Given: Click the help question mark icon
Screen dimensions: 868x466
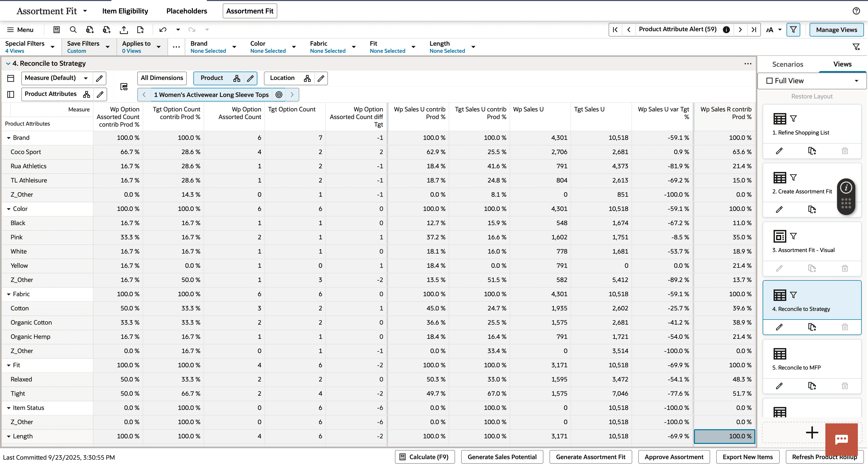Looking at the screenshot, I should click(x=856, y=11).
